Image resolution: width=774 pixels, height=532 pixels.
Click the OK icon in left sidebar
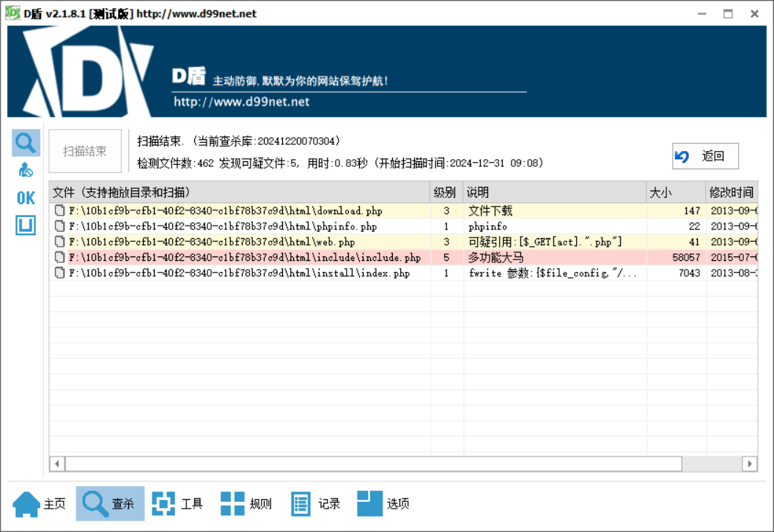click(26, 198)
